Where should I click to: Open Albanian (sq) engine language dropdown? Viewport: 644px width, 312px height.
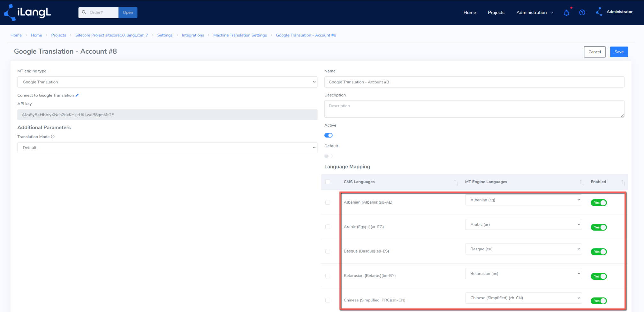pyautogui.click(x=523, y=200)
